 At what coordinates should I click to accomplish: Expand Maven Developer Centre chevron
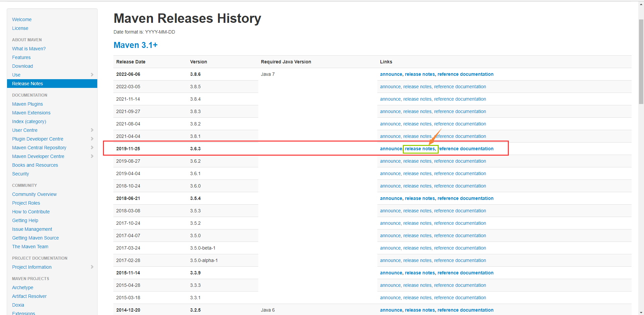click(x=92, y=156)
